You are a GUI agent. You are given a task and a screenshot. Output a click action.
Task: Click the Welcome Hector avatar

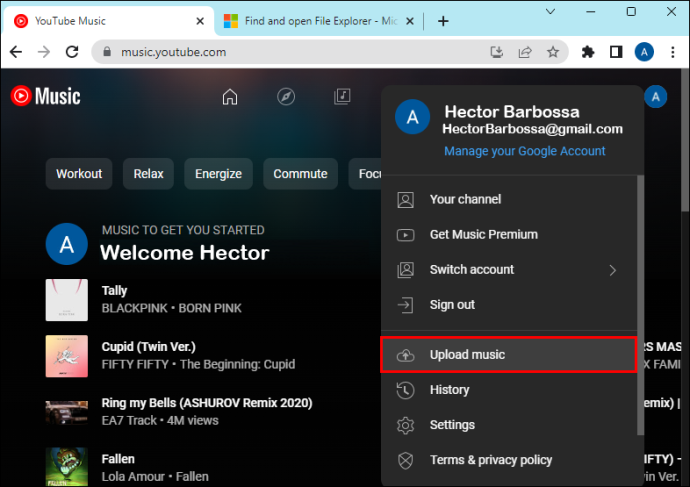click(67, 244)
